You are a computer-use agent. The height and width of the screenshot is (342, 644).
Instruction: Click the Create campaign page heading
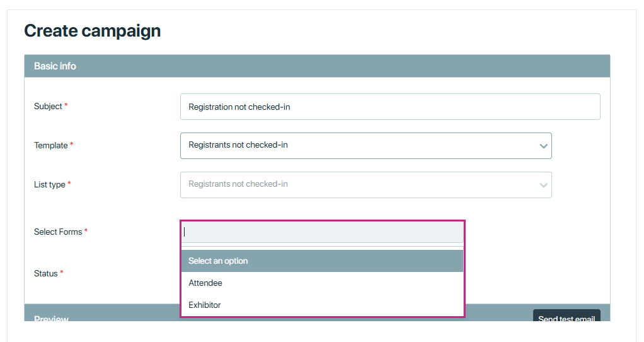(93, 31)
